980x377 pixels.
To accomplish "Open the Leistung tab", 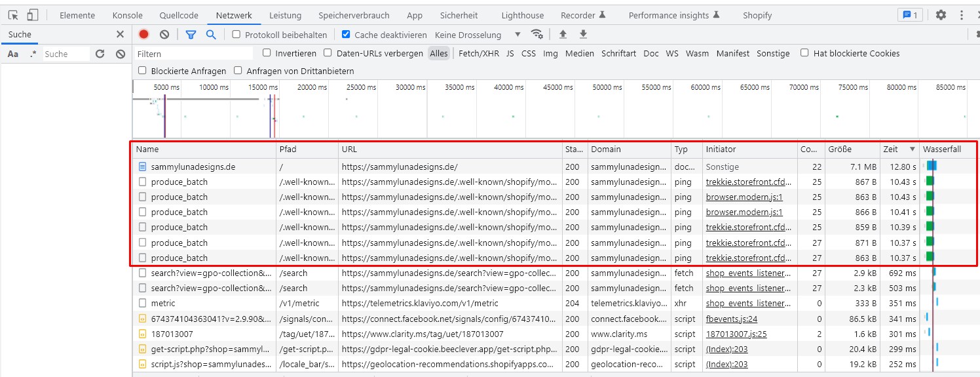I will (285, 15).
